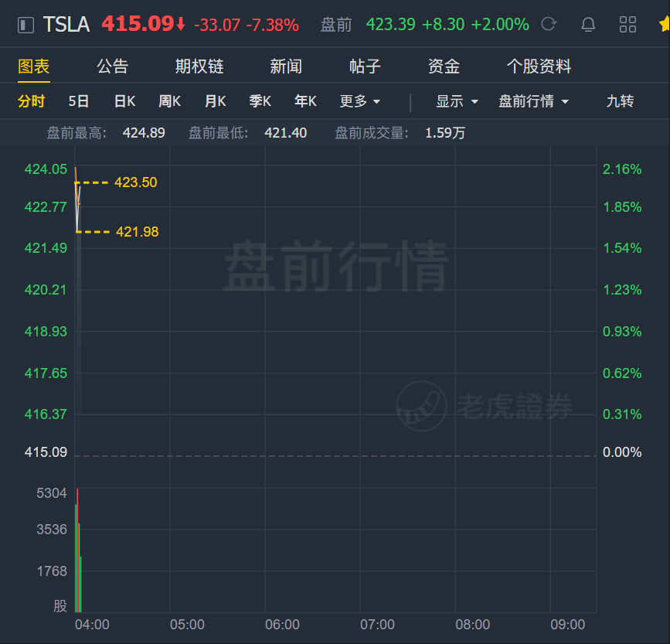670x644 pixels.
Task: Open the 个股资料 stock profile tab
Action: (539, 66)
